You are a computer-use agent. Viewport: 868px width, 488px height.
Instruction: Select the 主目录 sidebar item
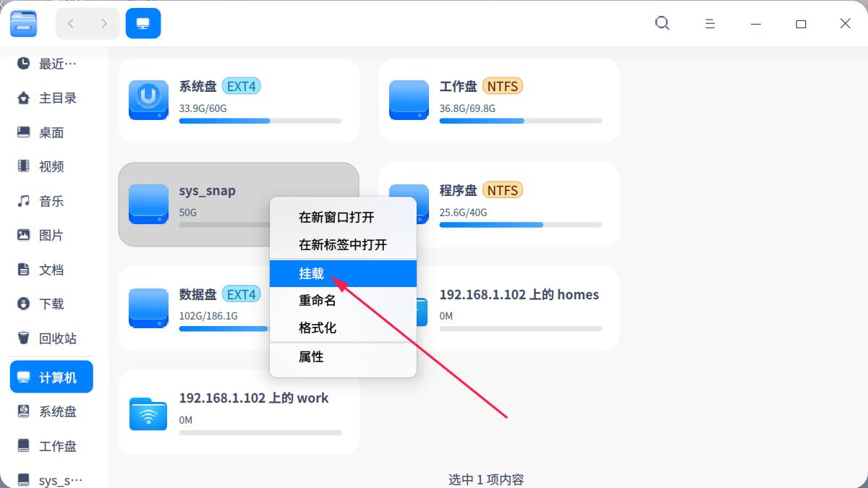(51, 98)
